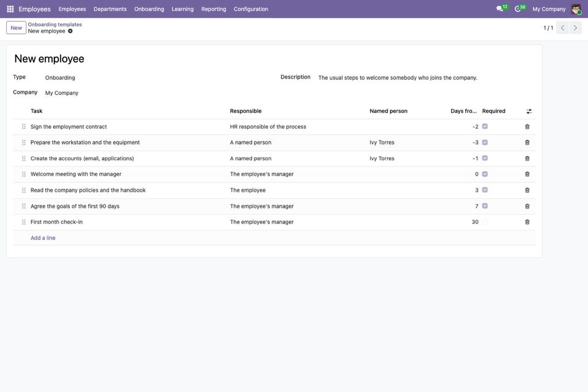The width and height of the screenshot is (588, 392).
Task: Click the New button
Action: point(16,28)
